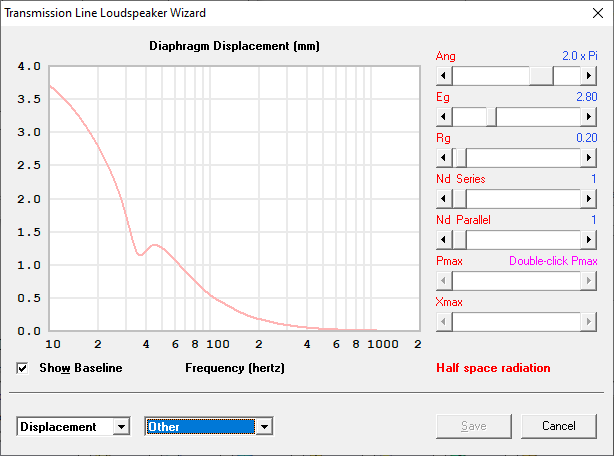The image size is (614, 456).
Task: Click the Half space radiation text
Action: coord(493,368)
